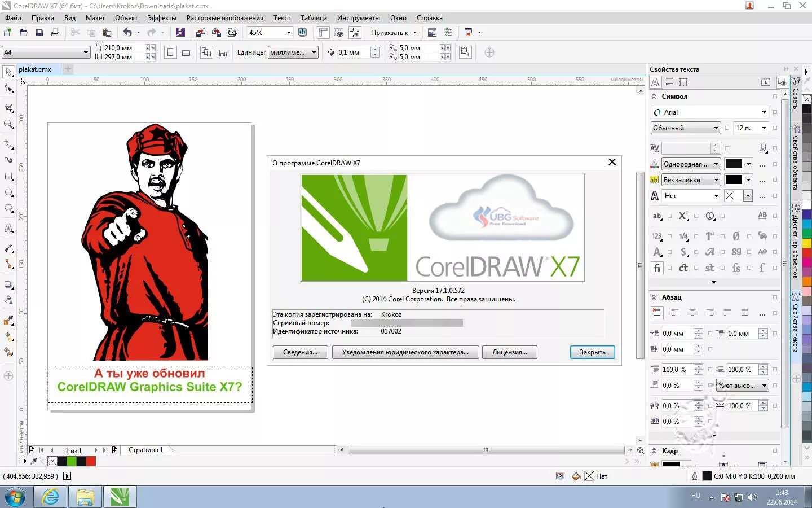Click the Paragraph tab icon in text properties
812x508 pixels.
[669, 82]
